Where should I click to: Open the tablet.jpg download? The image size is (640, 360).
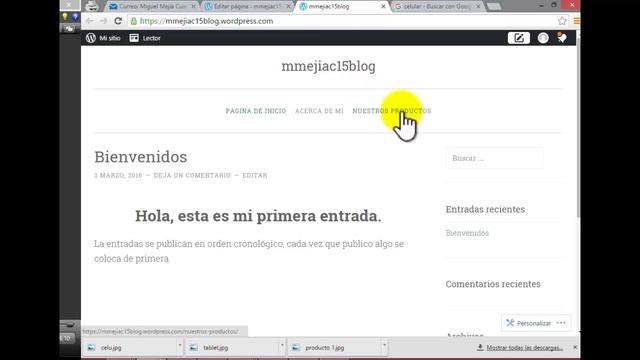[233, 348]
